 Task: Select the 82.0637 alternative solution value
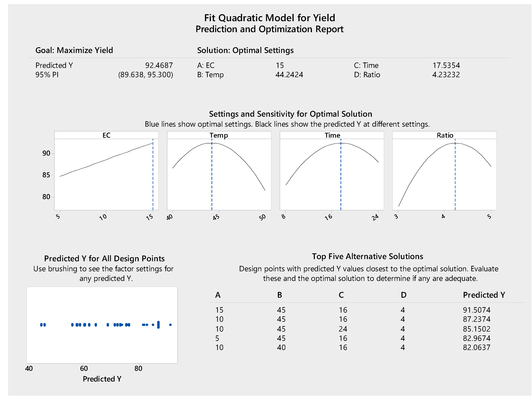(x=476, y=347)
